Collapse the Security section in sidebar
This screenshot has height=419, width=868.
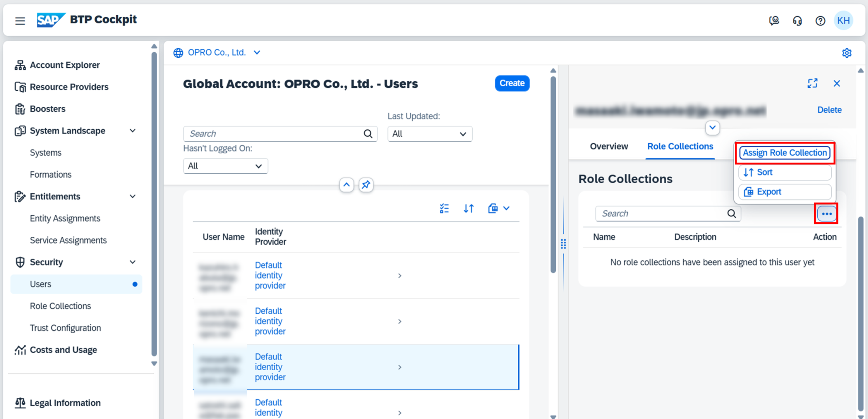[x=133, y=262]
